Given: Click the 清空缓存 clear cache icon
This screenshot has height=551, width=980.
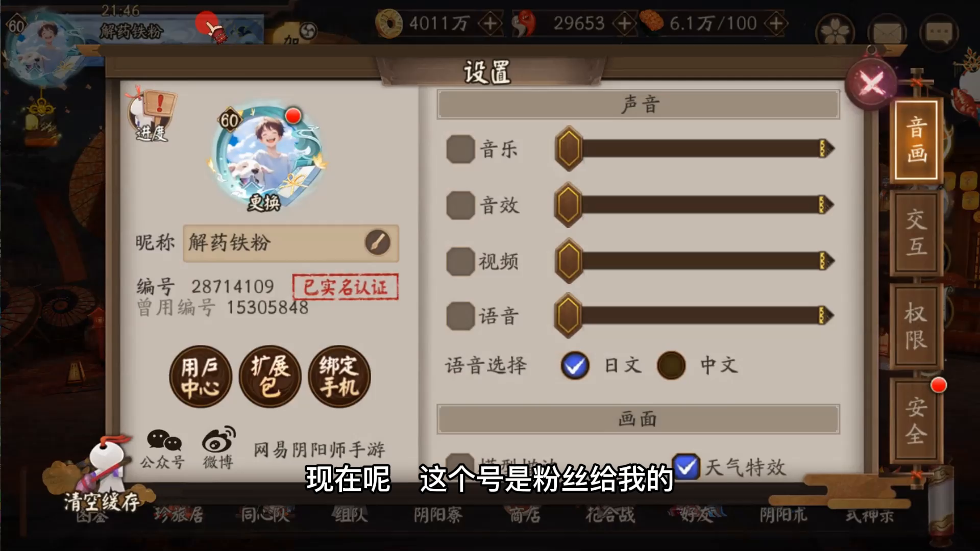Looking at the screenshot, I should coord(100,474).
